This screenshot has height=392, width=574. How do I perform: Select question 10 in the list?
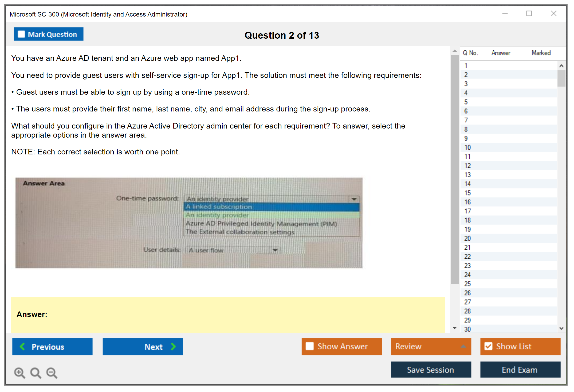click(467, 147)
